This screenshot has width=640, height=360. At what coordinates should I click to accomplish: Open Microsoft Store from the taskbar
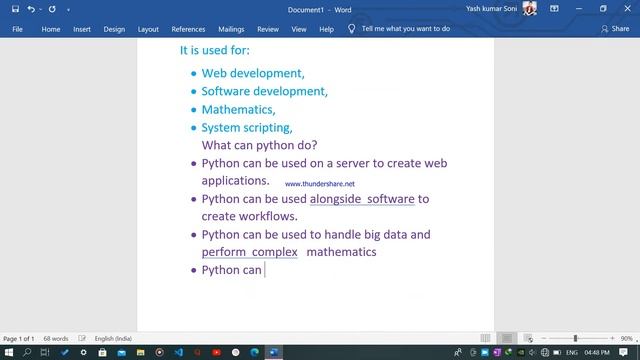point(102,352)
